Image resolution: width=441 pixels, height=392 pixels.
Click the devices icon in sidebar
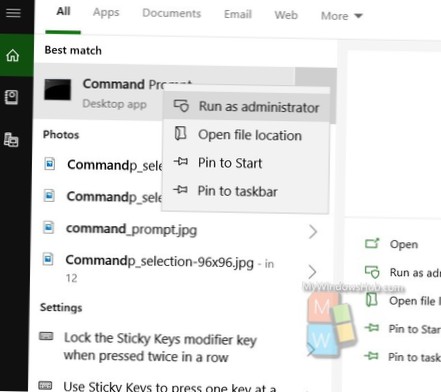point(11,139)
